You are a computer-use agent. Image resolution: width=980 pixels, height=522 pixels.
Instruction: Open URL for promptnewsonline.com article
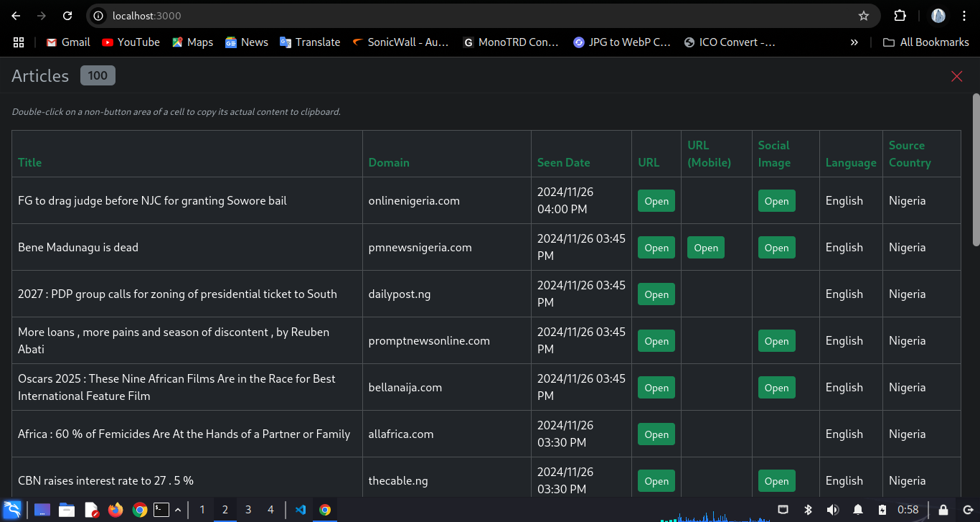[x=656, y=341]
